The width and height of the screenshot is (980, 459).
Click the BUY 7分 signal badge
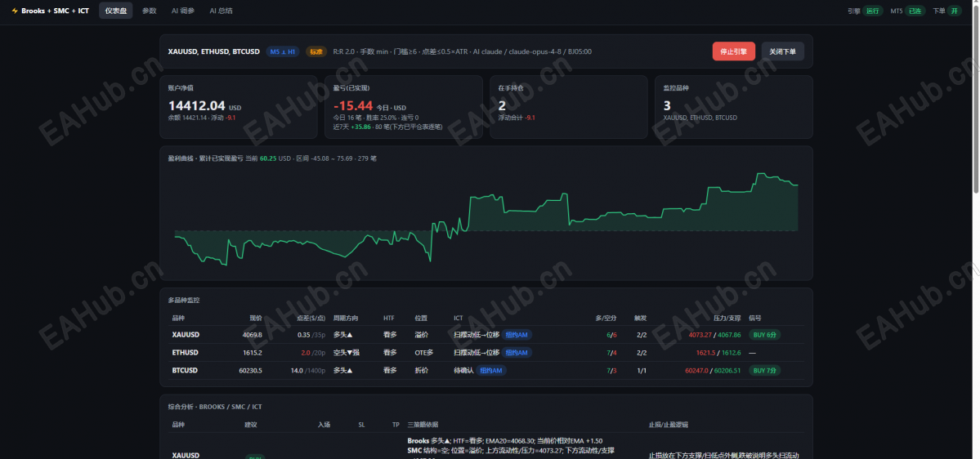click(764, 370)
